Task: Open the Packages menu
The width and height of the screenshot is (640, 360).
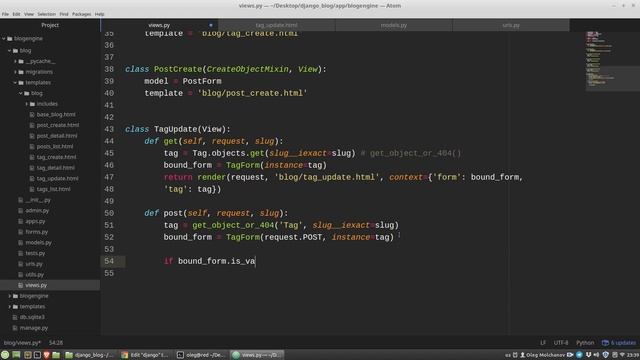Action: [82, 14]
